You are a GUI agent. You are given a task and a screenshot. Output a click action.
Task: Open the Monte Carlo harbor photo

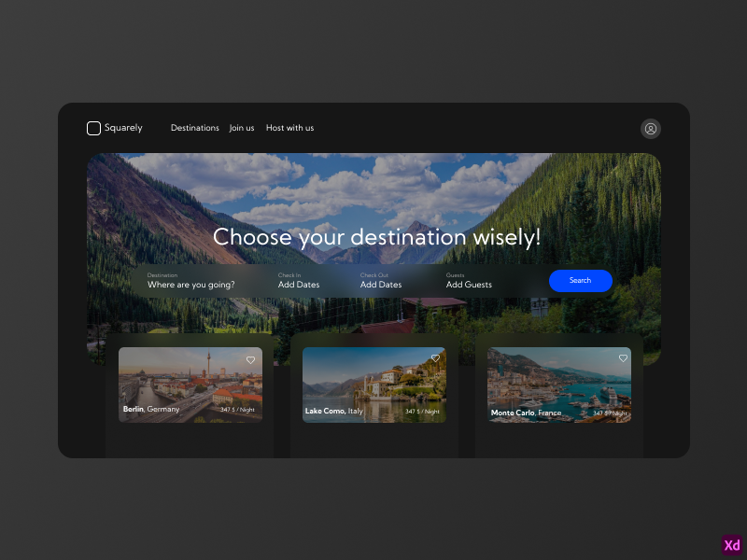(x=558, y=378)
